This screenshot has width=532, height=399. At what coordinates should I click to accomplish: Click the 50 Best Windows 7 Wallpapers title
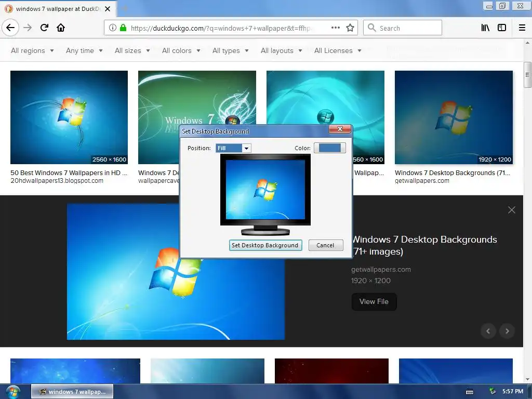[69, 172]
